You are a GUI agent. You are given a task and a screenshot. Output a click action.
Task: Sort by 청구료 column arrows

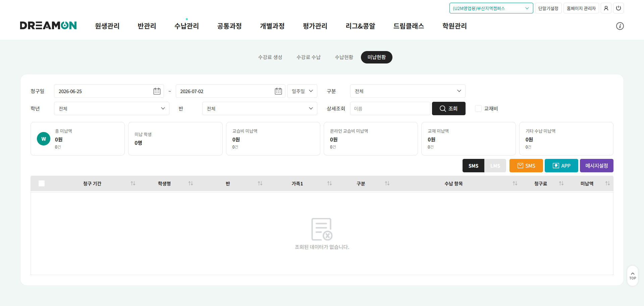click(561, 183)
